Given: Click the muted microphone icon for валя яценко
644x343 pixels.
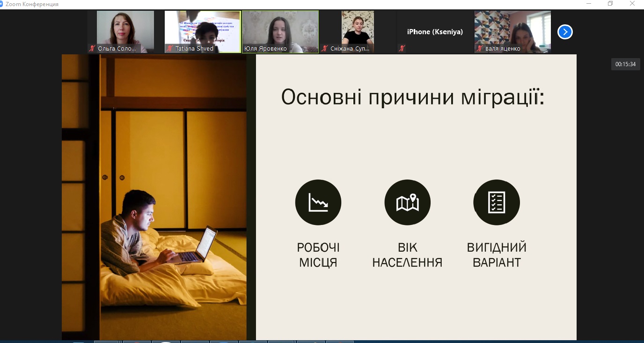Looking at the screenshot, I should (x=479, y=48).
